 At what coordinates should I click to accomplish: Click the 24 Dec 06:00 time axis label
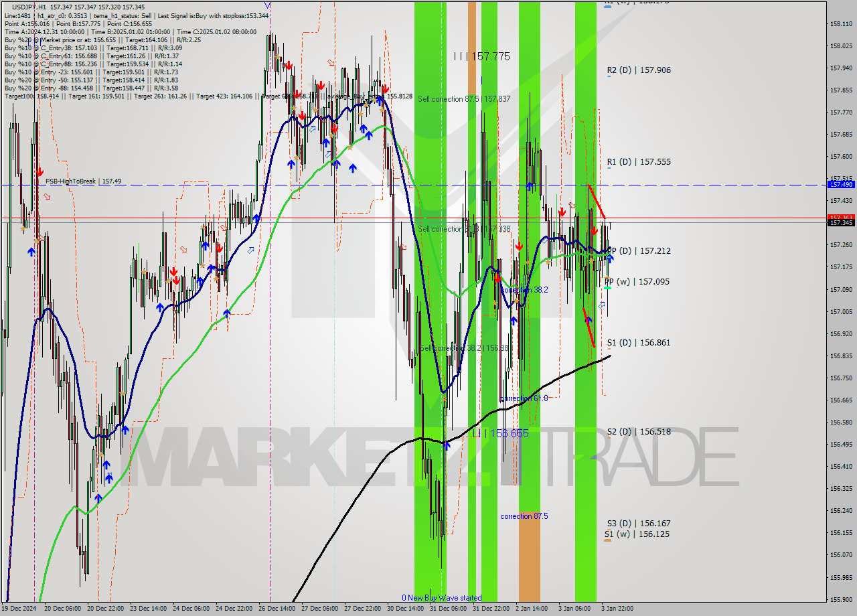coord(191,609)
